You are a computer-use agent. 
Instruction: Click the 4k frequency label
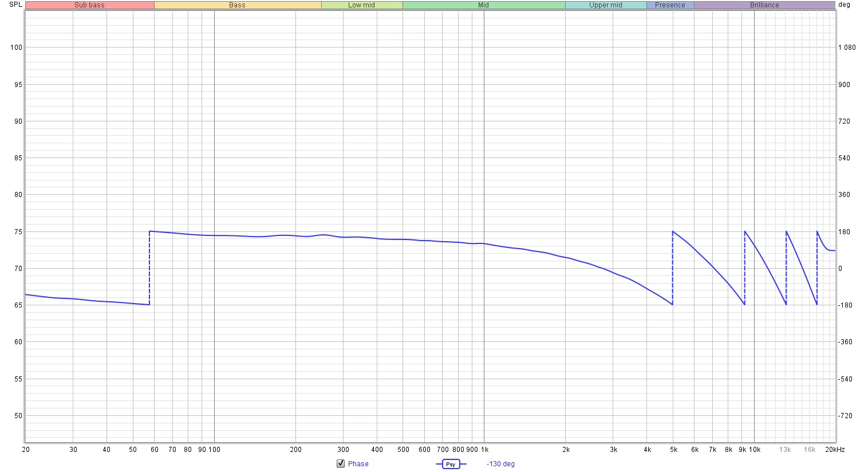[x=647, y=450]
